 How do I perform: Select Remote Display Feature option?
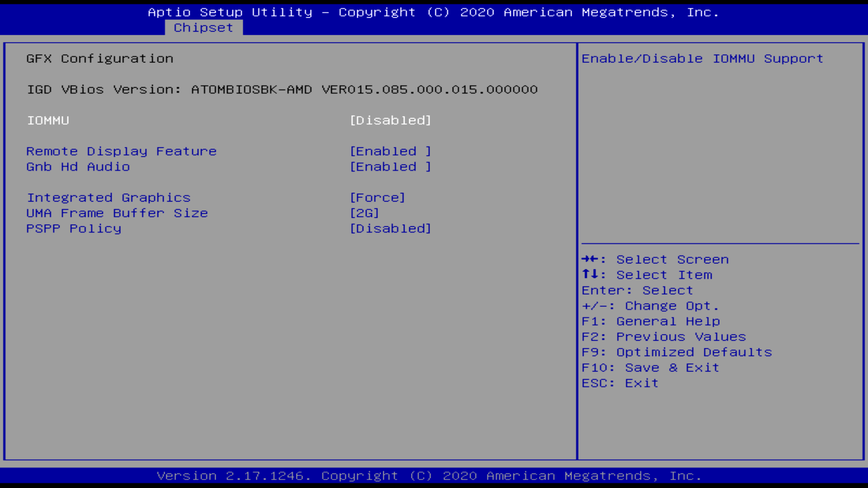[x=121, y=151]
